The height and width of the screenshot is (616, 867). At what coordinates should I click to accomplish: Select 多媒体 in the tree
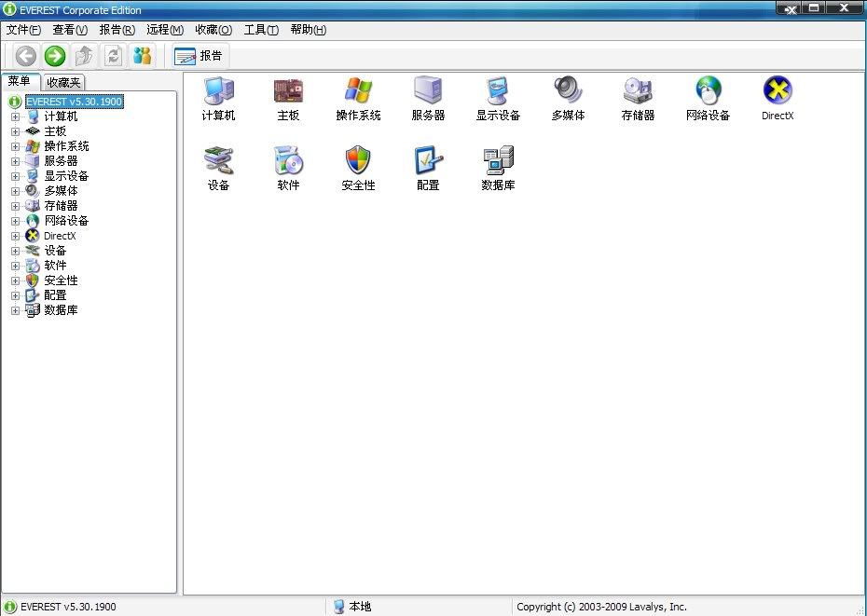61,191
